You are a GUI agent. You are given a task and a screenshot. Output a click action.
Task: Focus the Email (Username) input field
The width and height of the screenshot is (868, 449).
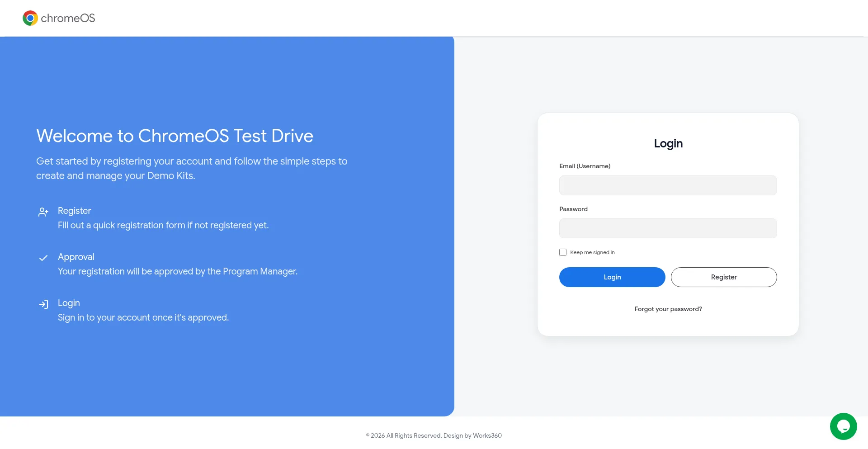[668, 185]
